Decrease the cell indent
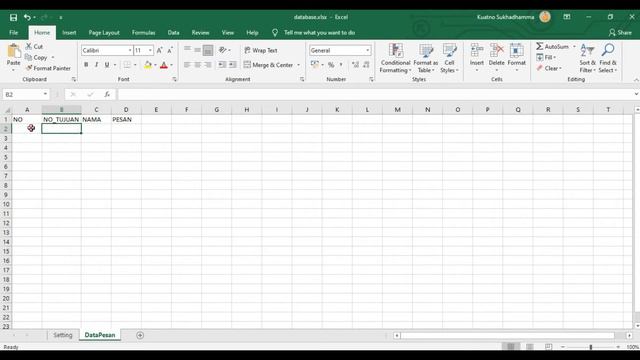This screenshot has width=640, height=360. (222, 64)
